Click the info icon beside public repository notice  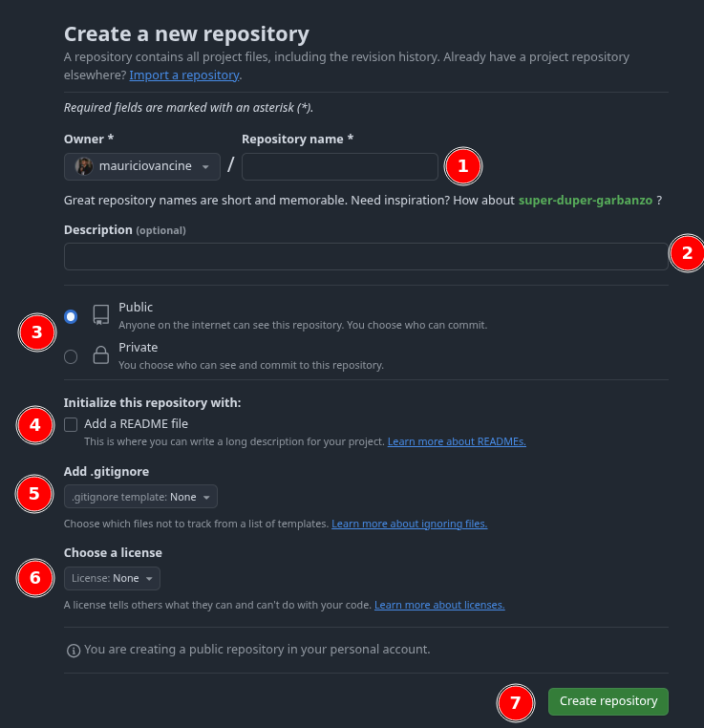click(x=73, y=651)
